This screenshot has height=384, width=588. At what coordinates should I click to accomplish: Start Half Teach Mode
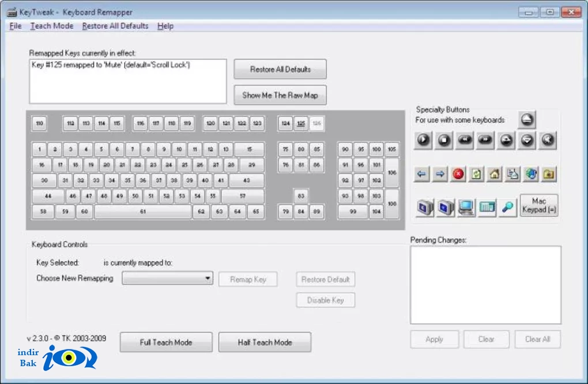click(x=265, y=342)
